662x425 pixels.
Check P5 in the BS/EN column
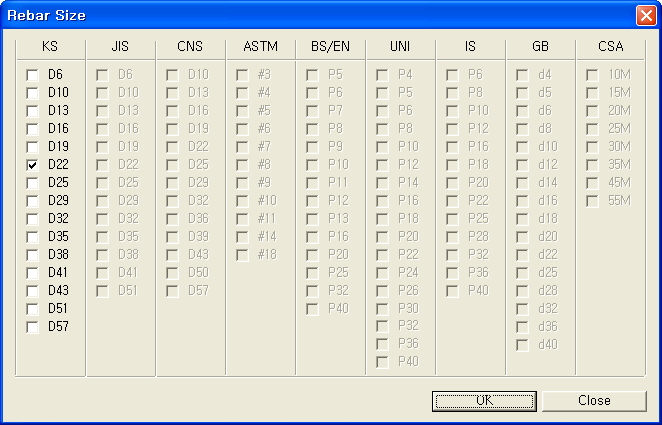[x=312, y=76]
